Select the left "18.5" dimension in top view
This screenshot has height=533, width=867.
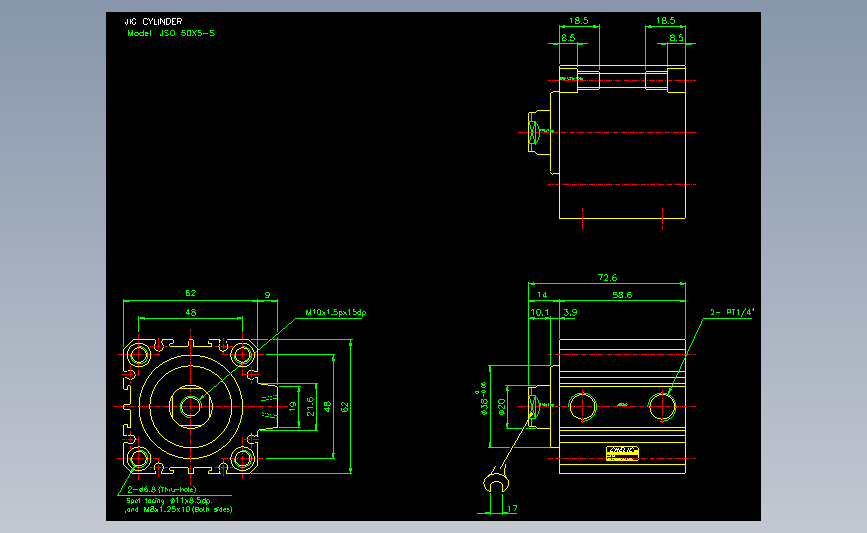pos(578,20)
